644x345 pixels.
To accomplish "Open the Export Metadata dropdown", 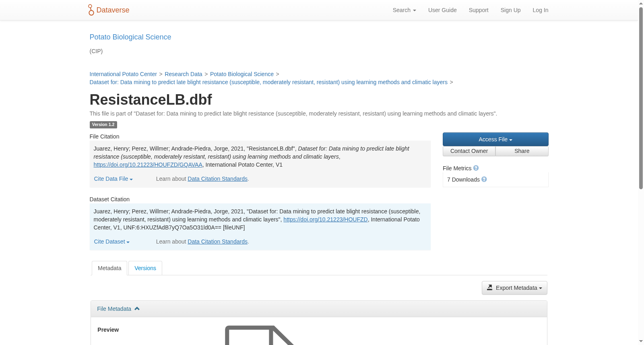I will coord(514,288).
